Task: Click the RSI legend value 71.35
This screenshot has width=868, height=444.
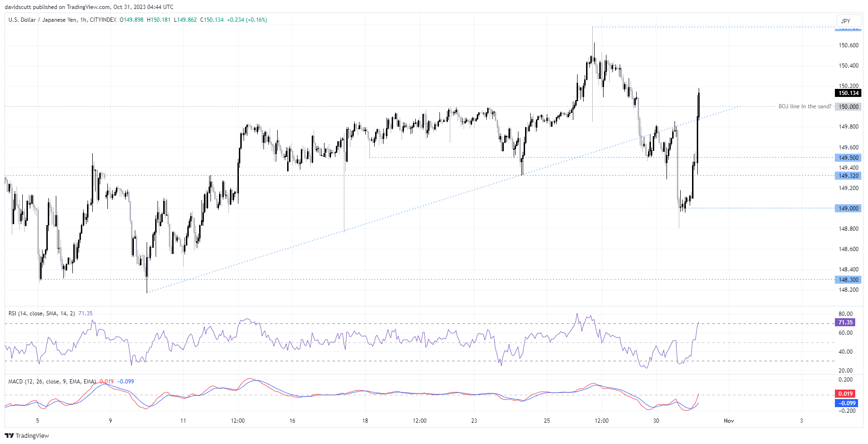Action: 86,313
